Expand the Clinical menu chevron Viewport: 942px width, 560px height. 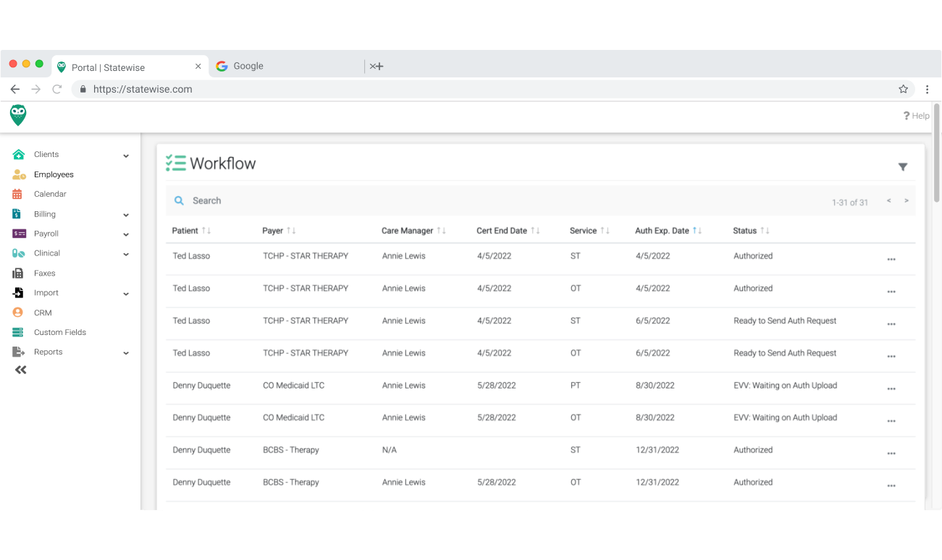(x=126, y=254)
